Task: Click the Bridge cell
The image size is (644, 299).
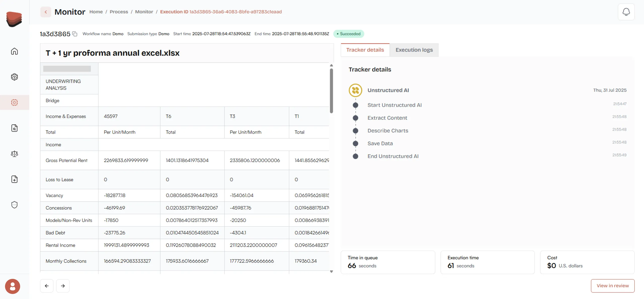Action: pos(69,100)
